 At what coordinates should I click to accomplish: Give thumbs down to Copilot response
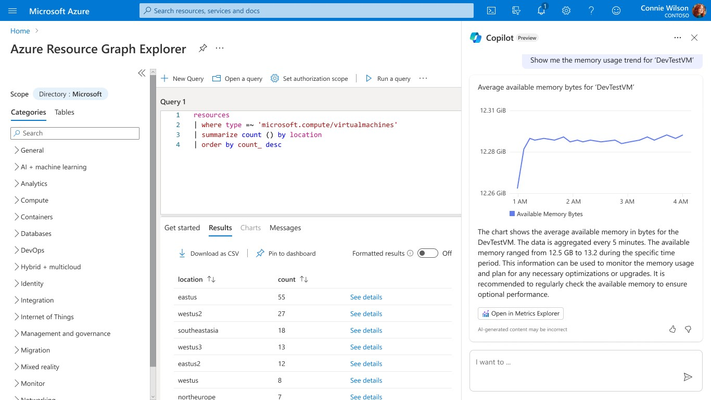(x=688, y=329)
